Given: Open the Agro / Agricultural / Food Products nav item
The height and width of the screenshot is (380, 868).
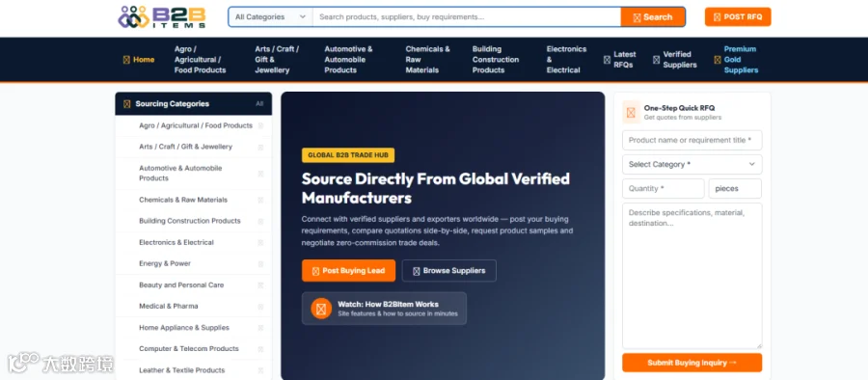Looking at the screenshot, I should pyautogui.click(x=200, y=60).
